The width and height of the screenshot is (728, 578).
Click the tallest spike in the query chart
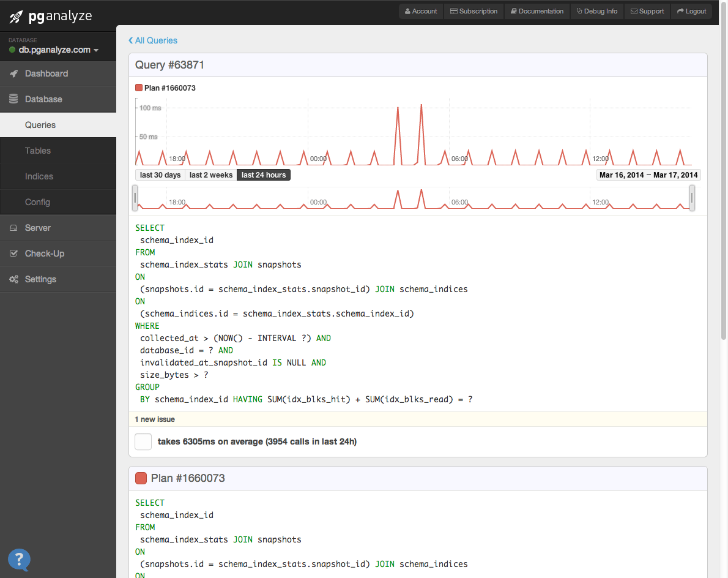pyautogui.click(x=421, y=134)
